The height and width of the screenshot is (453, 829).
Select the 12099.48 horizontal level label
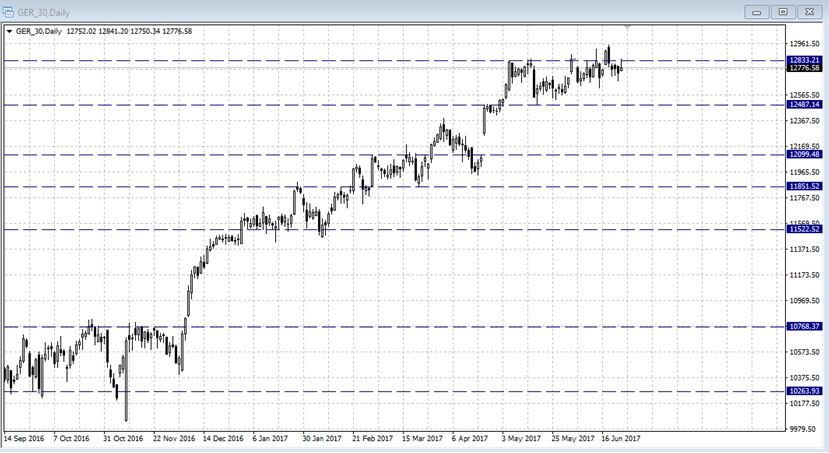click(805, 155)
